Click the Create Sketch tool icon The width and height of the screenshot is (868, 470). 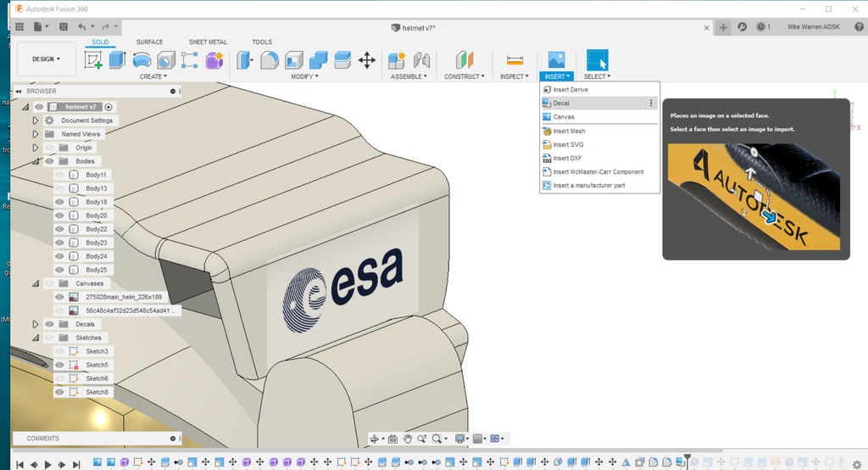pyautogui.click(x=93, y=60)
